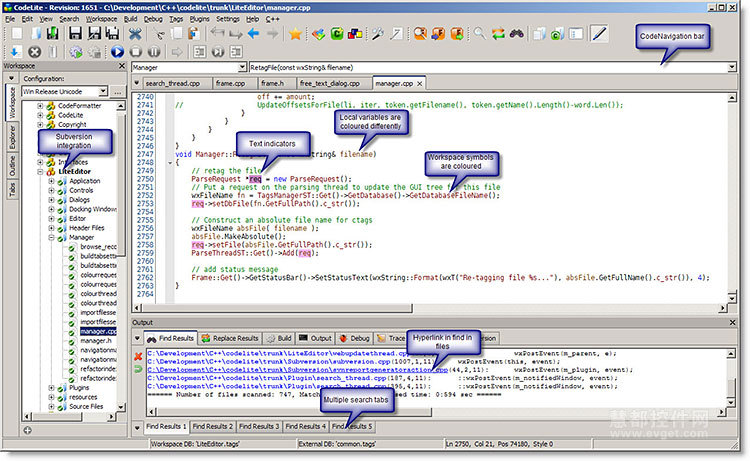Click the debugger pause icon
750x461 pixels.
tap(154, 52)
